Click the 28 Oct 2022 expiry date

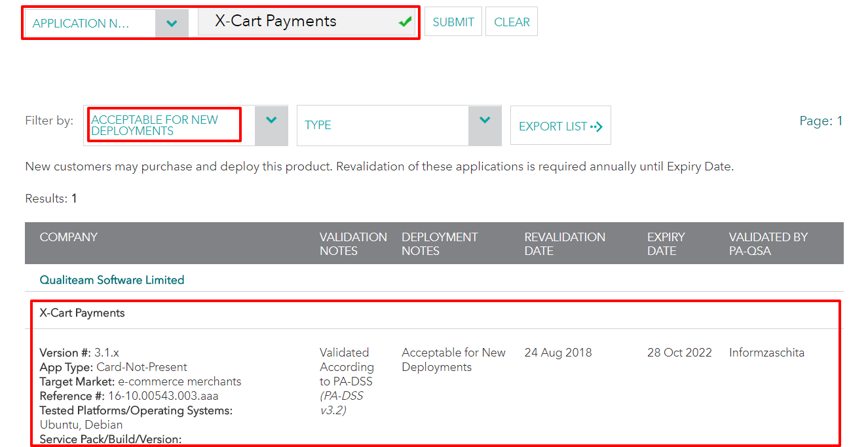coord(679,353)
